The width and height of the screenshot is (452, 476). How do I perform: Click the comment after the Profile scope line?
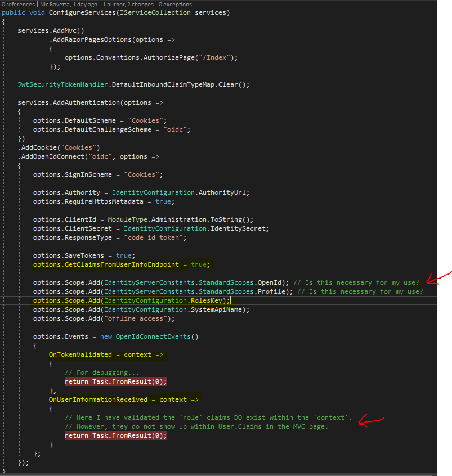360,291
